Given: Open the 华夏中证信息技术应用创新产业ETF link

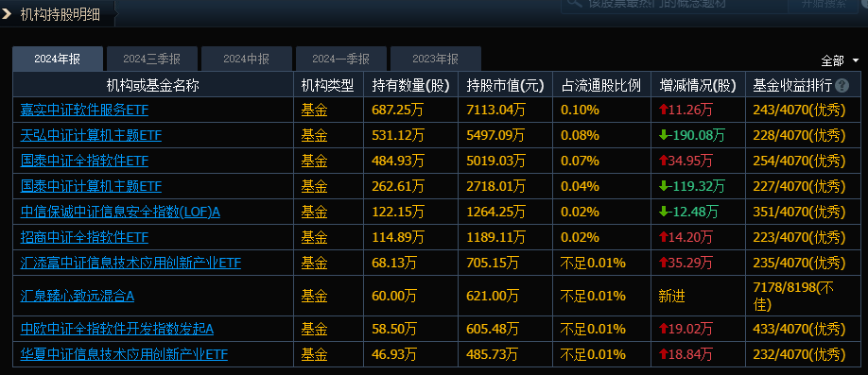Looking at the screenshot, I should (x=124, y=354).
